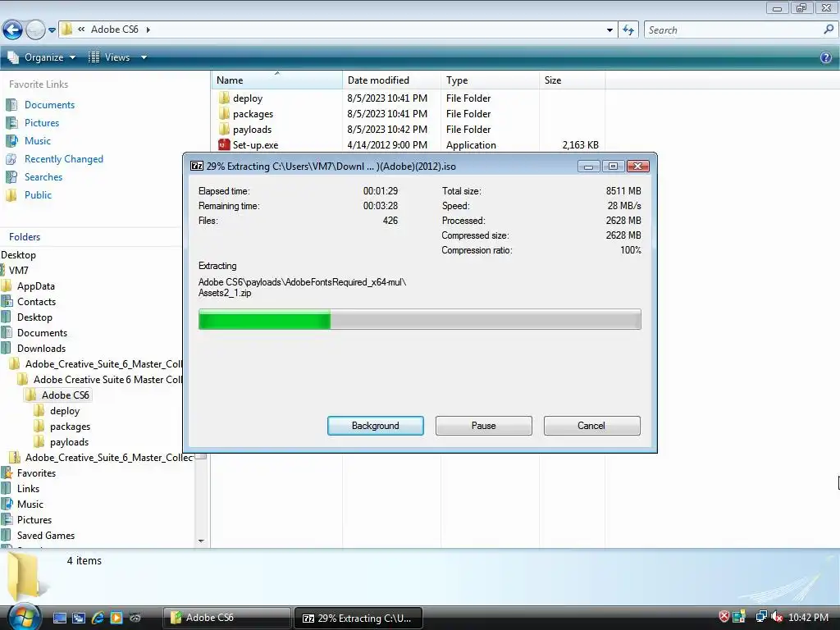Click Switch between windows quick launch icon
The height and width of the screenshot is (630, 840).
79,618
